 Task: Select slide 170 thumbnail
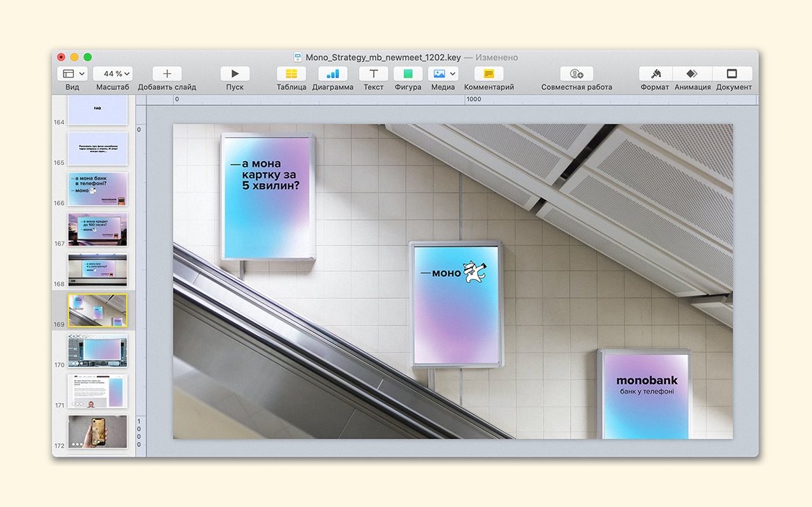98,351
